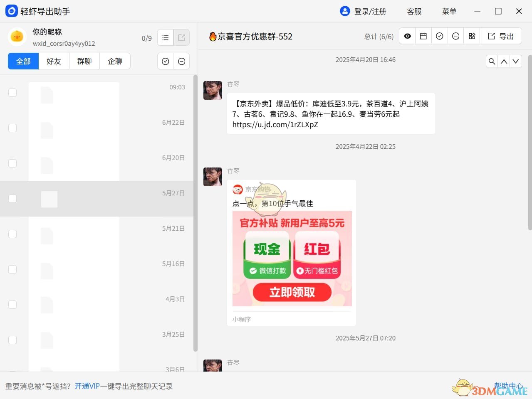The width and height of the screenshot is (532, 399).
Task: Click the list view icon above the chat list
Action: click(x=165, y=37)
